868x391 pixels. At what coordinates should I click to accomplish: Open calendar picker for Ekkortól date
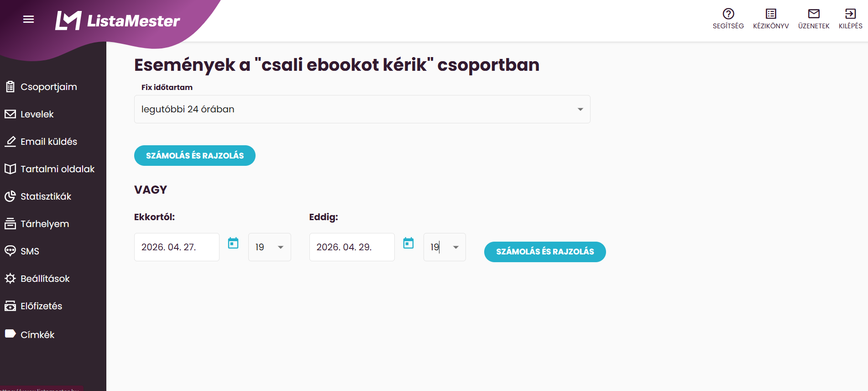click(x=233, y=243)
